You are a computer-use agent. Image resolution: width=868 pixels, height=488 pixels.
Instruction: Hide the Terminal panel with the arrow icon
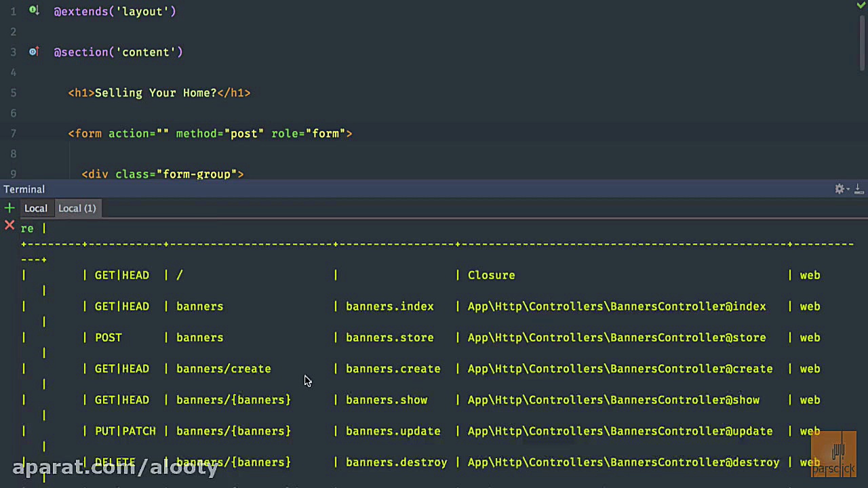[858, 189]
